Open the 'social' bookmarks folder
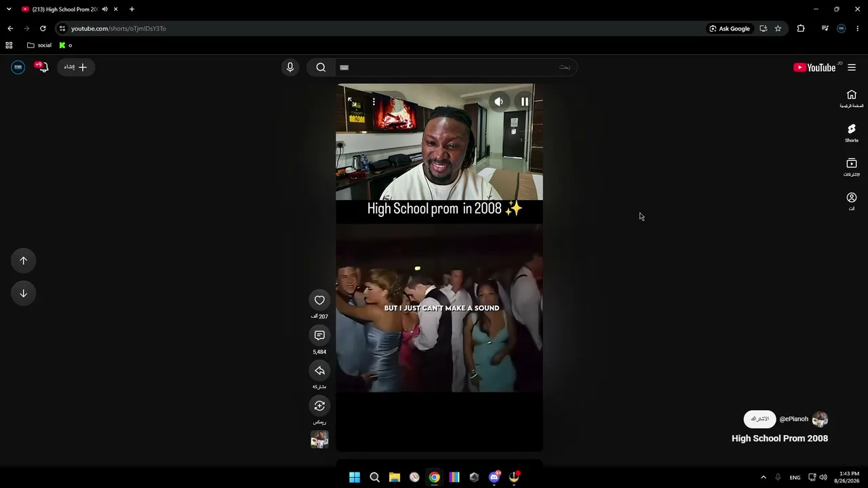This screenshot has width=868, height=488. [39, 45]
